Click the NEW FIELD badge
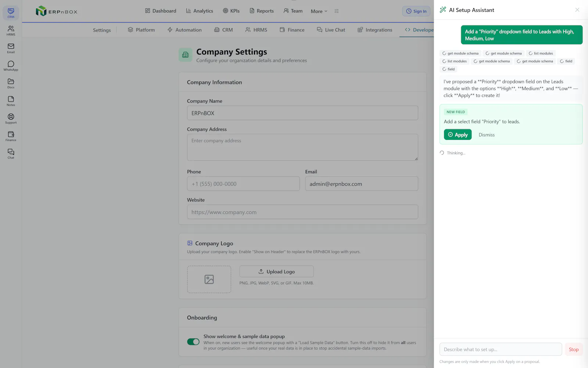 click(456, 112)
